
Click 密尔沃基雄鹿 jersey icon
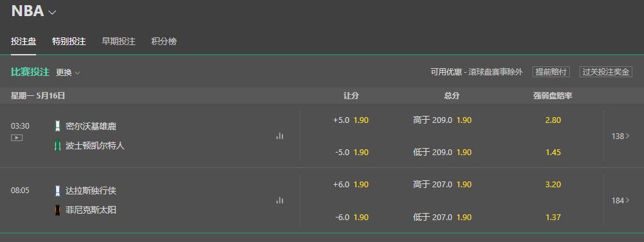[57, 126]
